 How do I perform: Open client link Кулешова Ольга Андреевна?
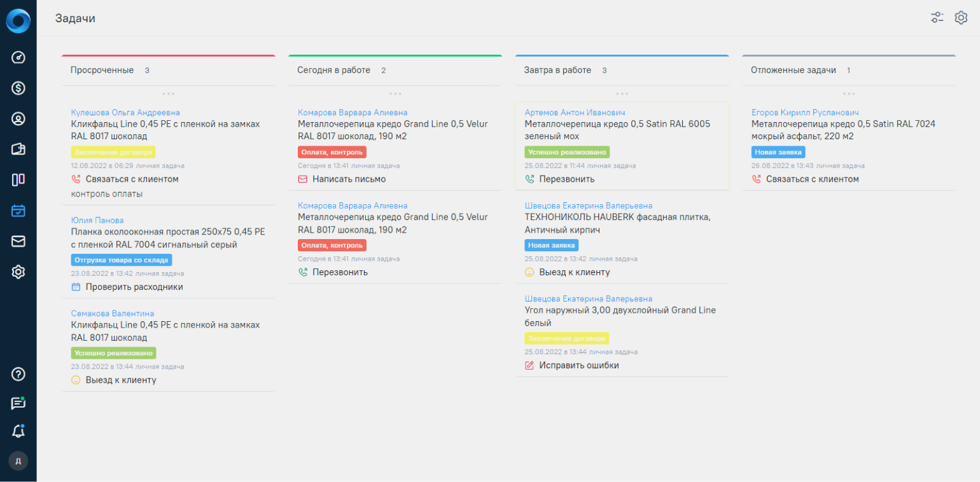pos(125,113)
